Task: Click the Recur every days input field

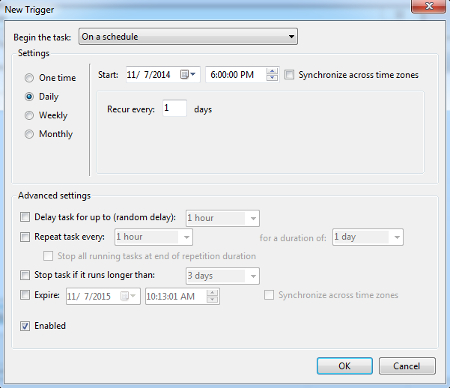Action: point(174,108)
